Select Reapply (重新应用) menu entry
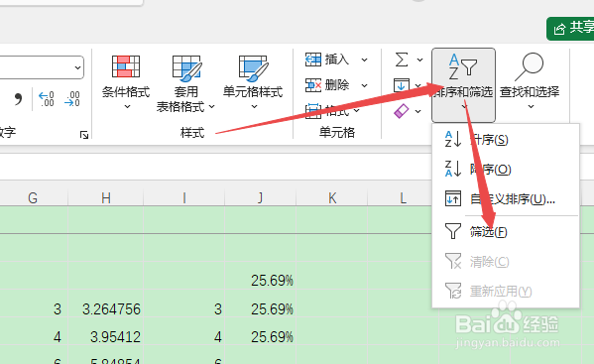 [x=506, y=291]
